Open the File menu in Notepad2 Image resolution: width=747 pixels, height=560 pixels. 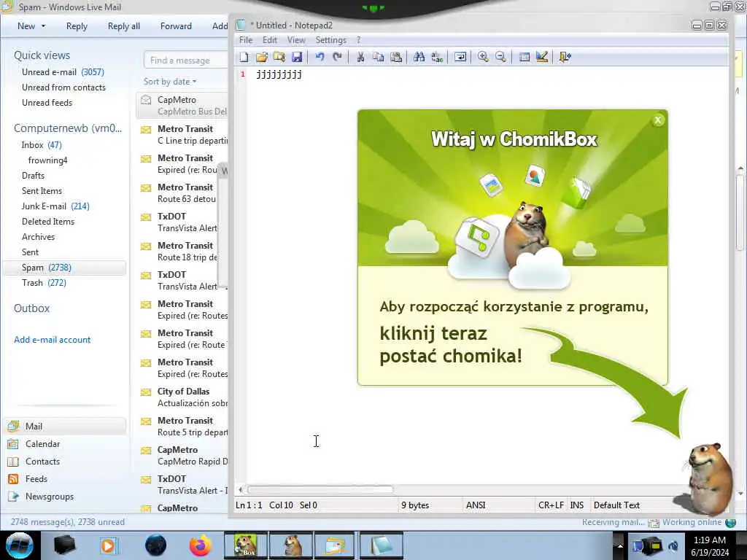[x=246, y=40]
